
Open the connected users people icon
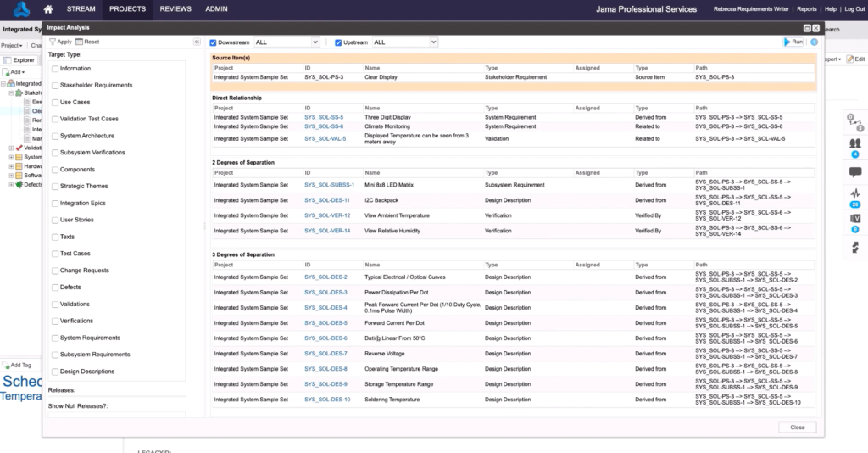tap(854, 144)
